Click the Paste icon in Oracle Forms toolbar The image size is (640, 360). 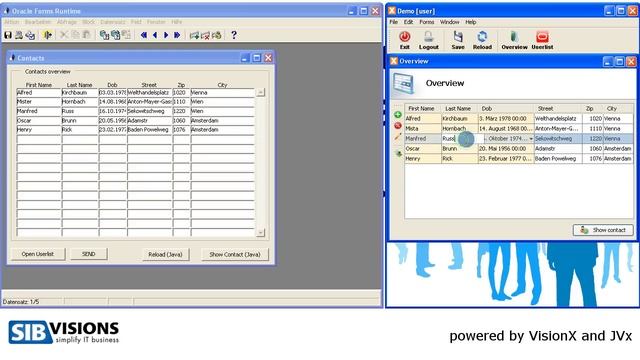point(86,36)
